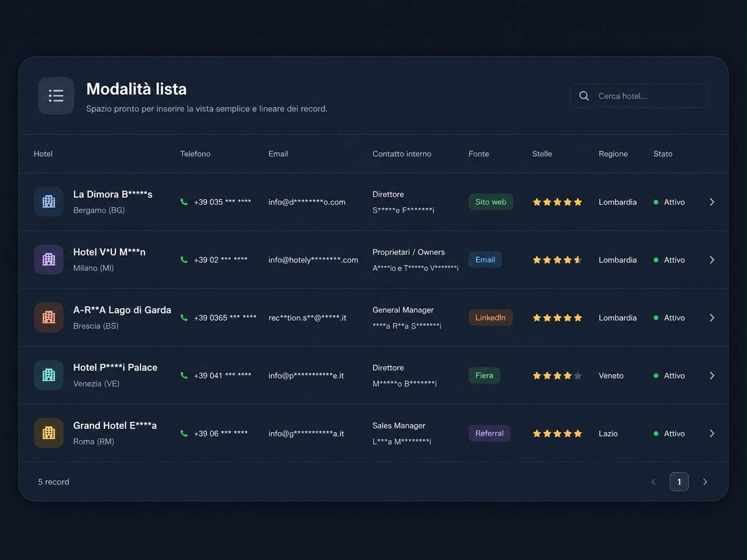Click the A-R**A Lago di Garda building icon
Image resolution: width=747 pixels, height=560 pixels.
pos(48,317)
